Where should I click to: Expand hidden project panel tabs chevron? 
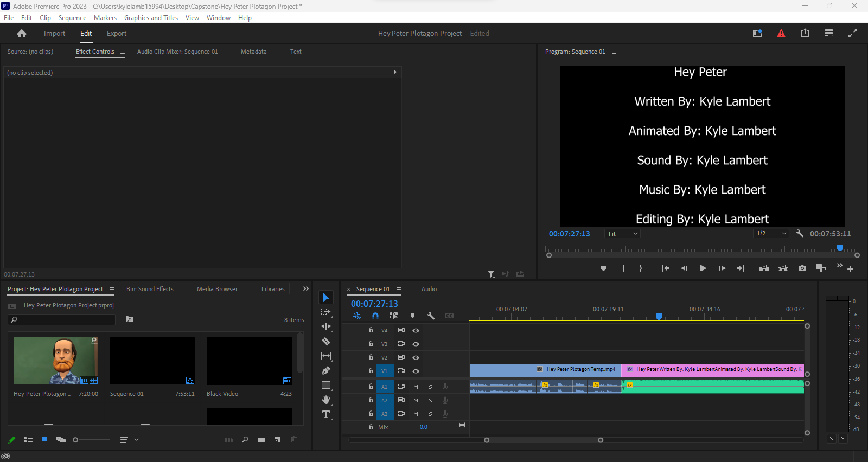click(x=306, y=289)
